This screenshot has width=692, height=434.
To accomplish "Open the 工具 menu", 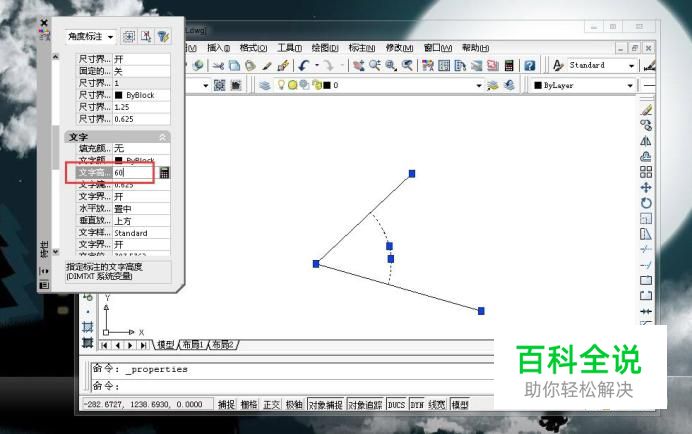I will 289,48.
